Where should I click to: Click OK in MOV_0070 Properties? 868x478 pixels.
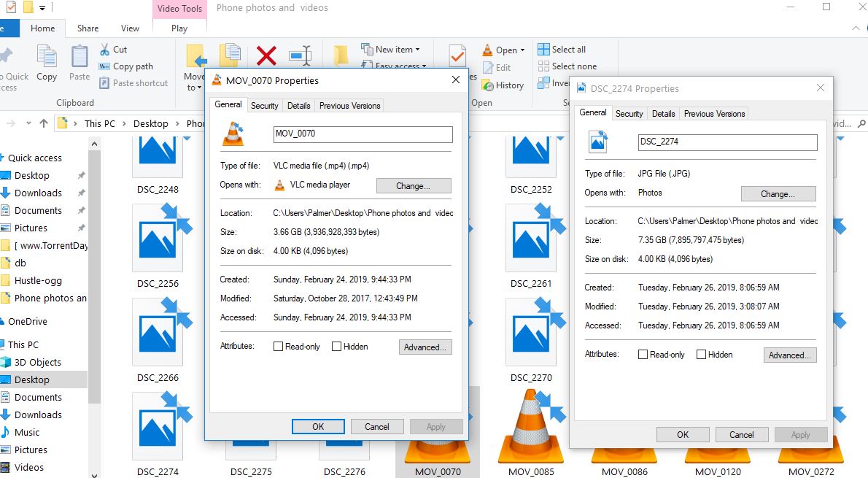point(318,426)
